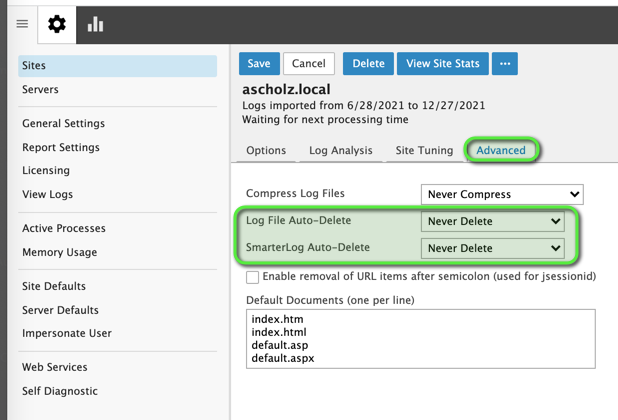Open the Site Tuning tab
Viewport: 618px width, 420px height.
pos(424,150)
